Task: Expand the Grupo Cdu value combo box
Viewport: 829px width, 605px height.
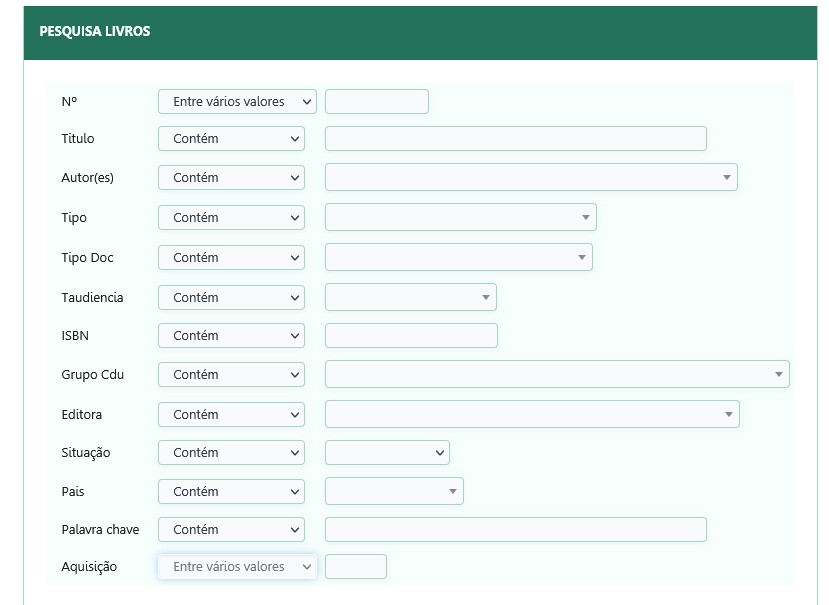Action: [x=557, y=374]
